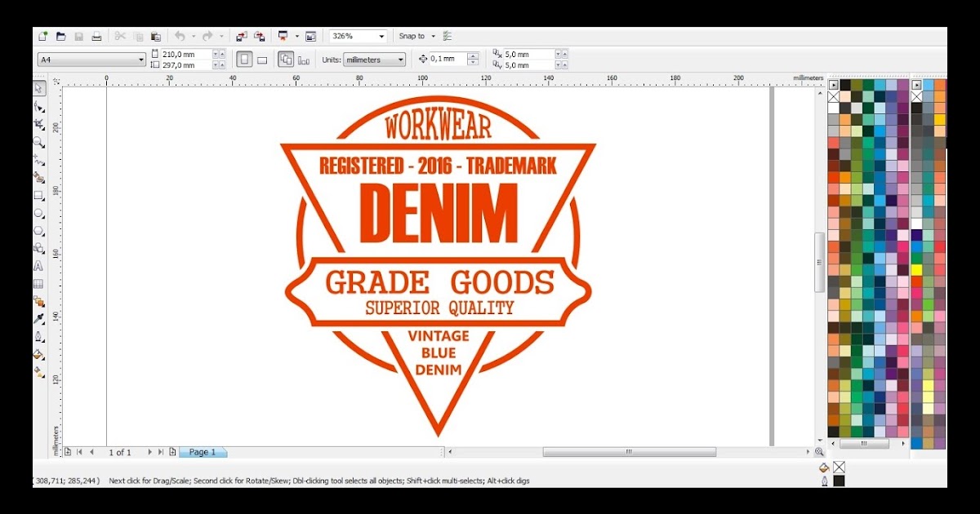Click the horizontal document scrollbar thumb

click(629, 452)
